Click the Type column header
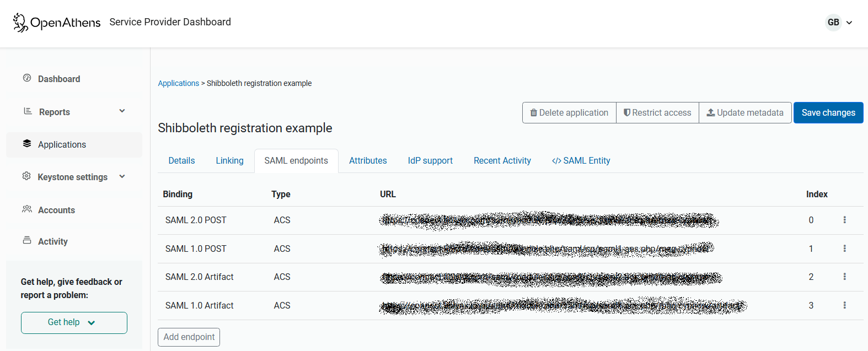Screen dimensions: 868x351 pos(281,194)
